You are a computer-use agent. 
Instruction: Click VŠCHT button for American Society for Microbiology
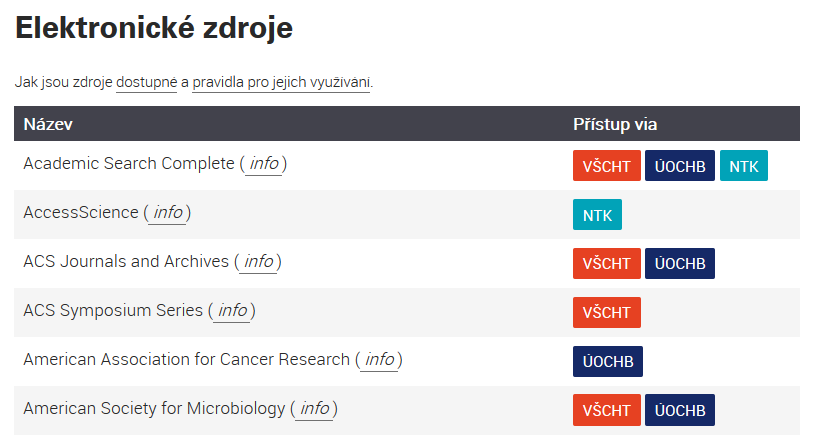(607, 410)
